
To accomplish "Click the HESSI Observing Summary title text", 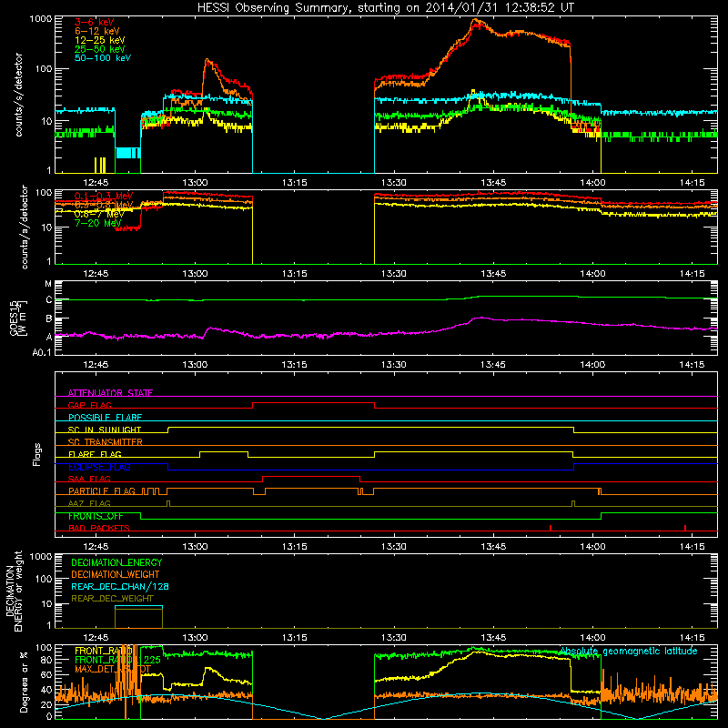I will click(385, 8).
